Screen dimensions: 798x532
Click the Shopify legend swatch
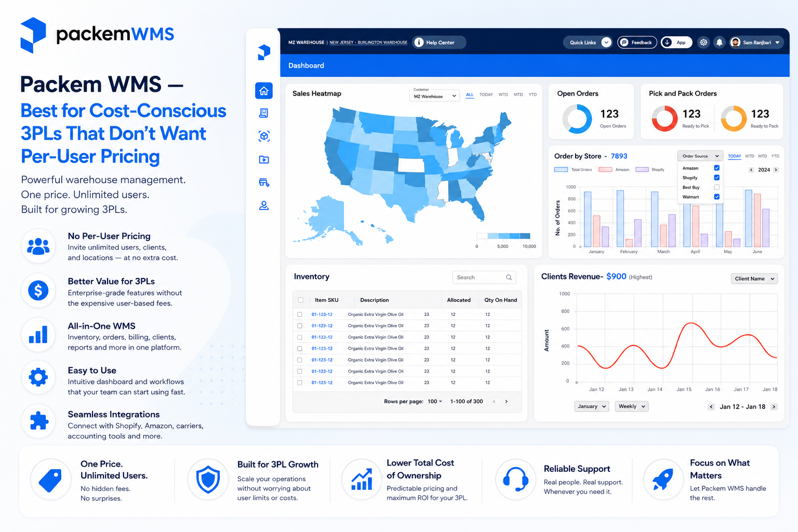(x=642, y=169)
